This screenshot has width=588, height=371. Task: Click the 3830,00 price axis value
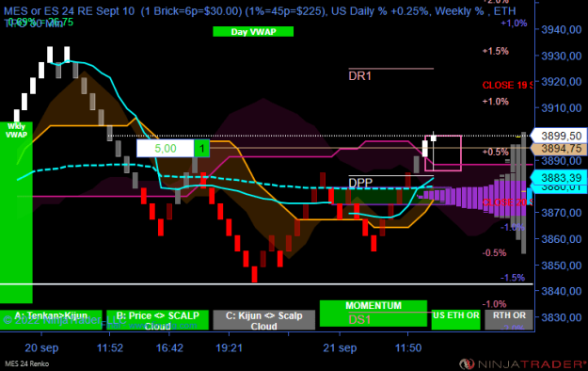click(562, 317)
